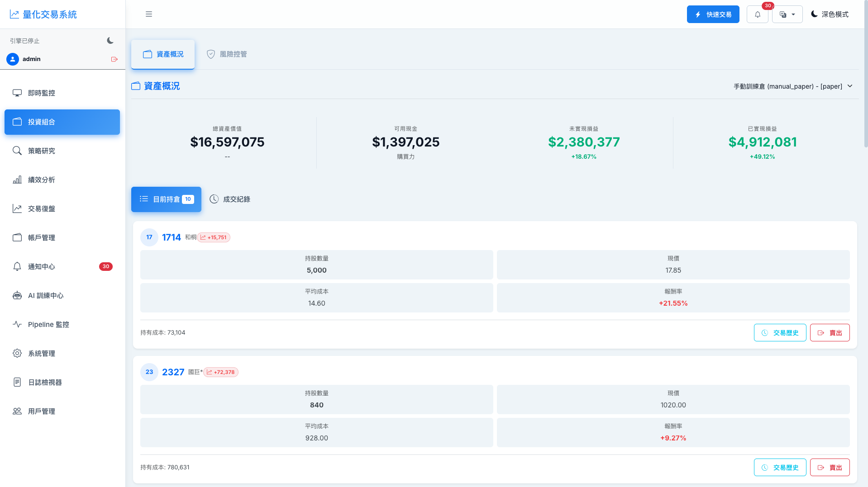Viewport: 868px width, 487px height.
Task: Switch to 成交紀錄 tab
Action: pyautogui.click(x=230, y=199)
